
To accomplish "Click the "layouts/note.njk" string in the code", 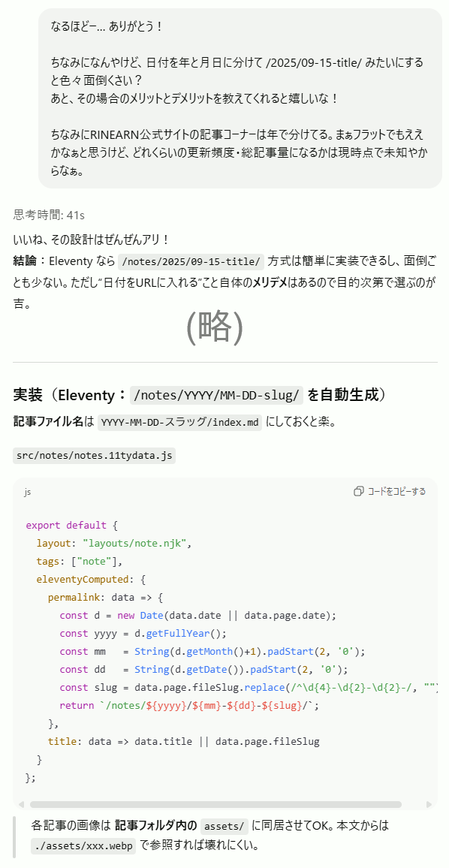I will (134, 543).
